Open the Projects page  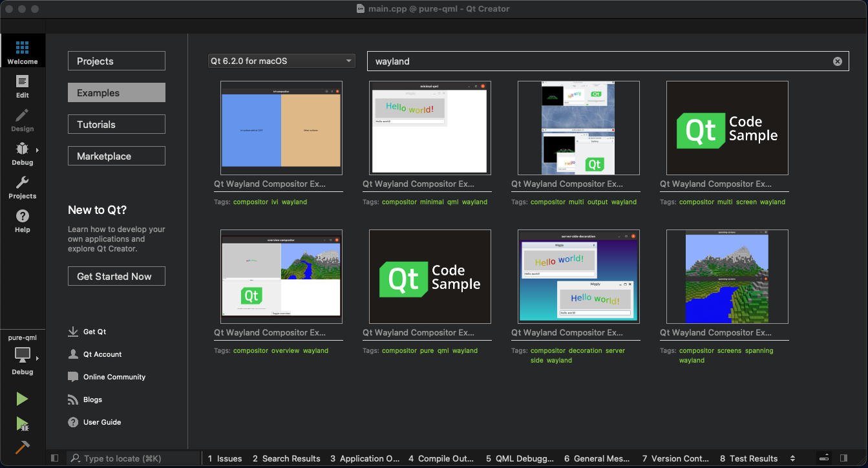(116, 61)
